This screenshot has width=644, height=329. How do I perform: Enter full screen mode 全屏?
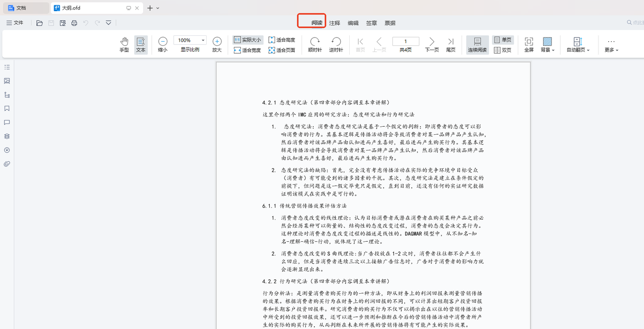[x=529, y=44]
